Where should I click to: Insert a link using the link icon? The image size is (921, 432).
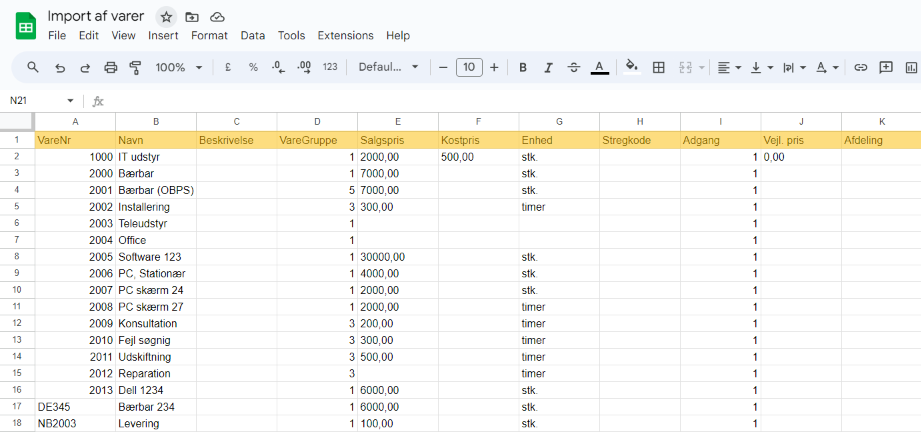[860, 67]
